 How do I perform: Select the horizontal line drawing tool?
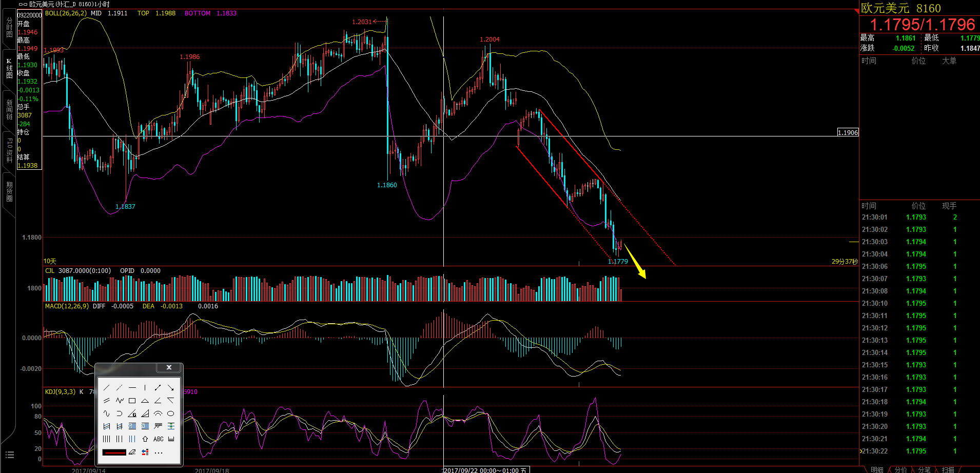(132, 388)
